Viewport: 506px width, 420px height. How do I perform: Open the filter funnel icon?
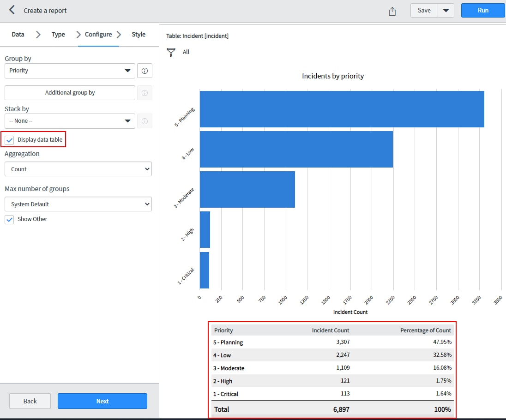click(x=171, y=52)
